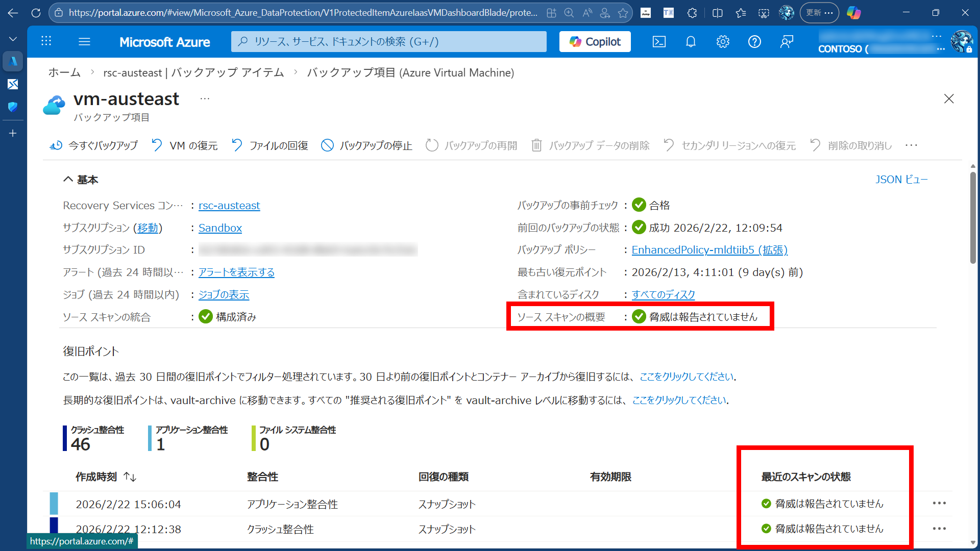Start ファイルの回復 (File Recovery)
This screenshot has width=980, height=551.
(269, 145)
